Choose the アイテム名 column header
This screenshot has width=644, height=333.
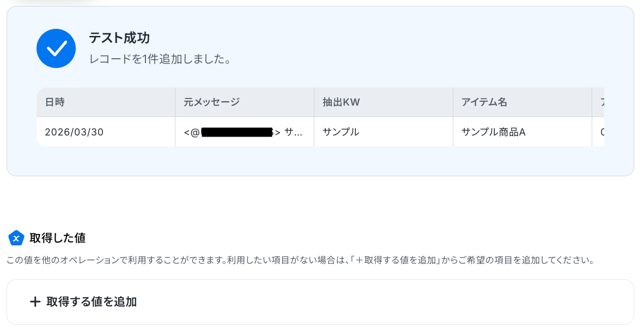[484, 102]
